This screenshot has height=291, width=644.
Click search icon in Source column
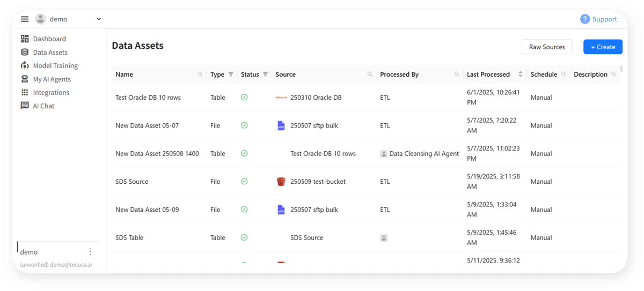click(370, 74)
